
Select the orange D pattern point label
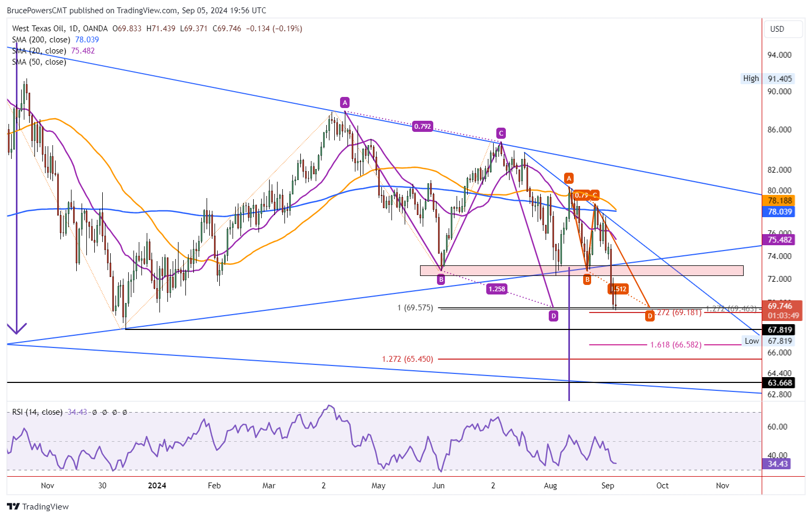pyautogui.click(x=650, y=316)
